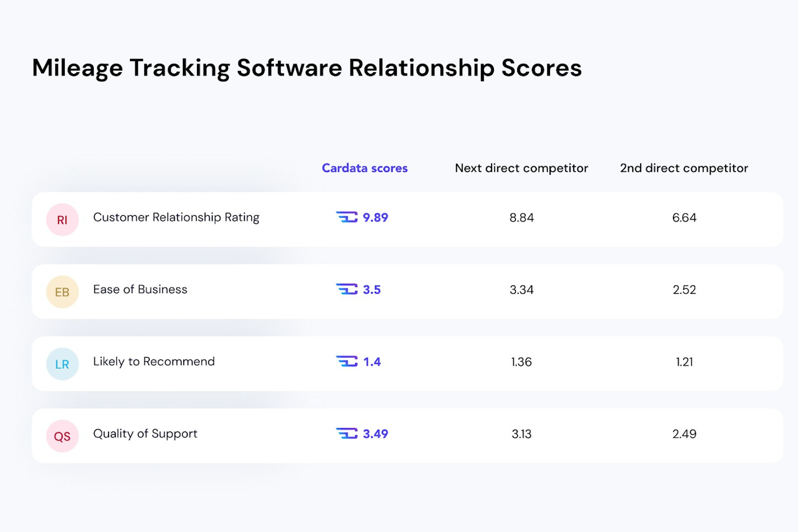Click the LR circle badge icon
Viewport: 798px width, 532px height.
[63, 364]
